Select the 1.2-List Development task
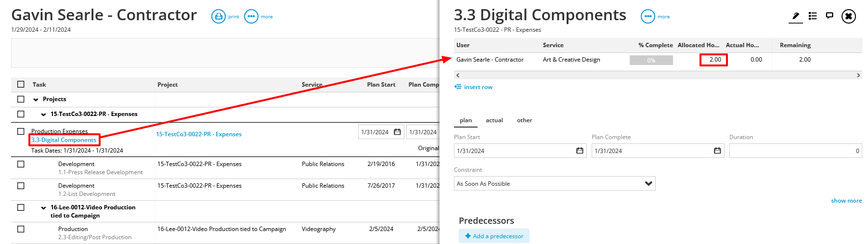This screenshot has height=244, width=868. (87, 194)
